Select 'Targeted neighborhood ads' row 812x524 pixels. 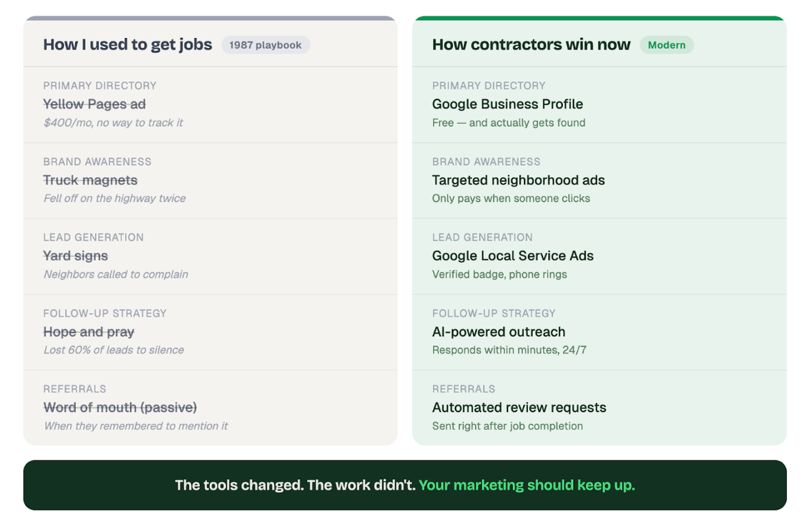[x=518, y=181]
